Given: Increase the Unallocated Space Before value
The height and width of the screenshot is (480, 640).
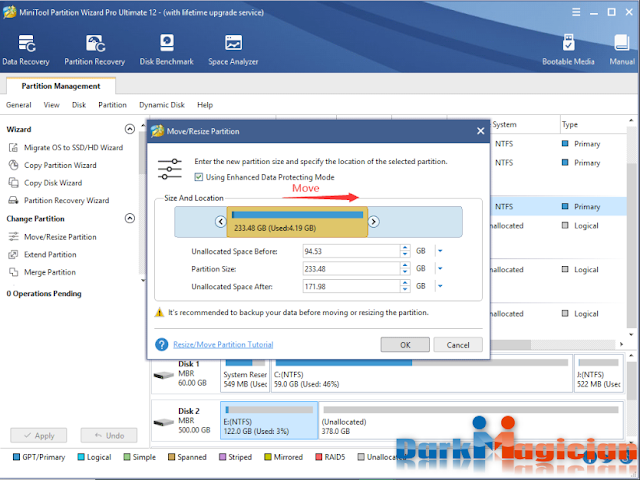Looking at the screenshot, I should pos(405,248).
